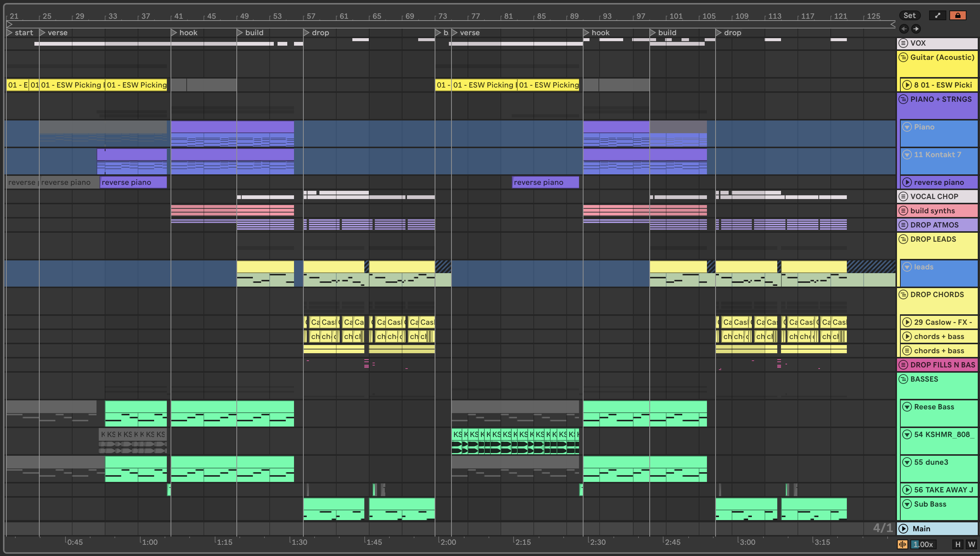This screenshot has width=980, height=556.
Task: Click the Set locator button
Action: 909,15
